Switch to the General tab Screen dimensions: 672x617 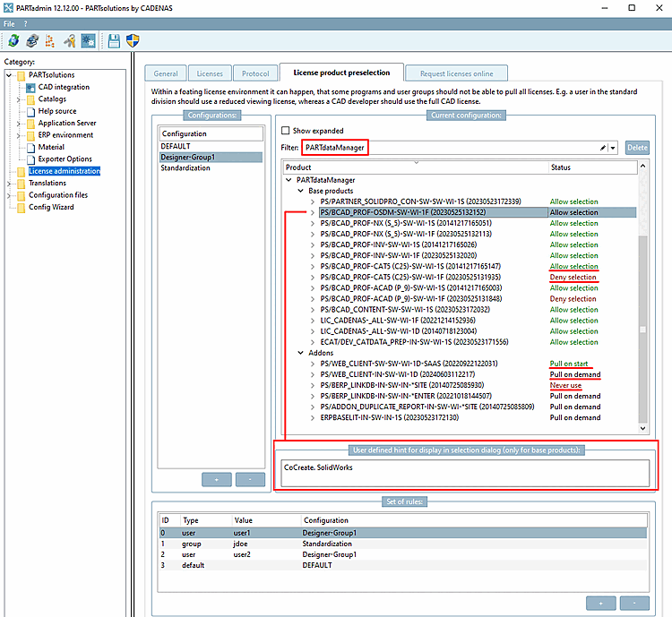tap(166, 73)
